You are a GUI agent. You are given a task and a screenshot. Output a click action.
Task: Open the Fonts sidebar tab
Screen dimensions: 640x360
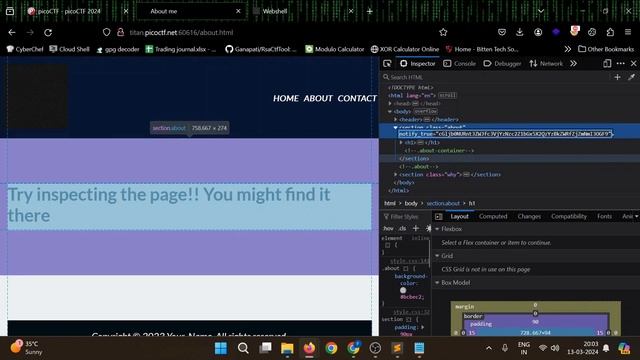[604, 217]
